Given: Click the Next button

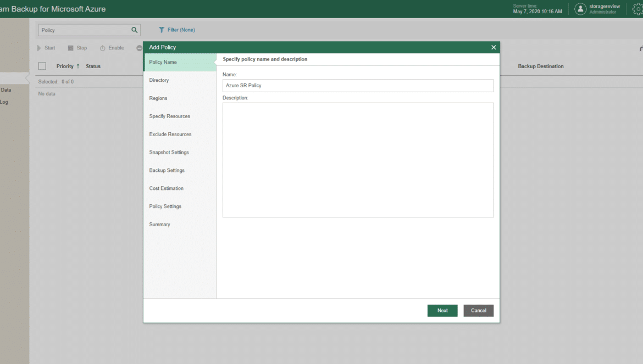Looking at the screenshot, I should (x=442, y=310).
